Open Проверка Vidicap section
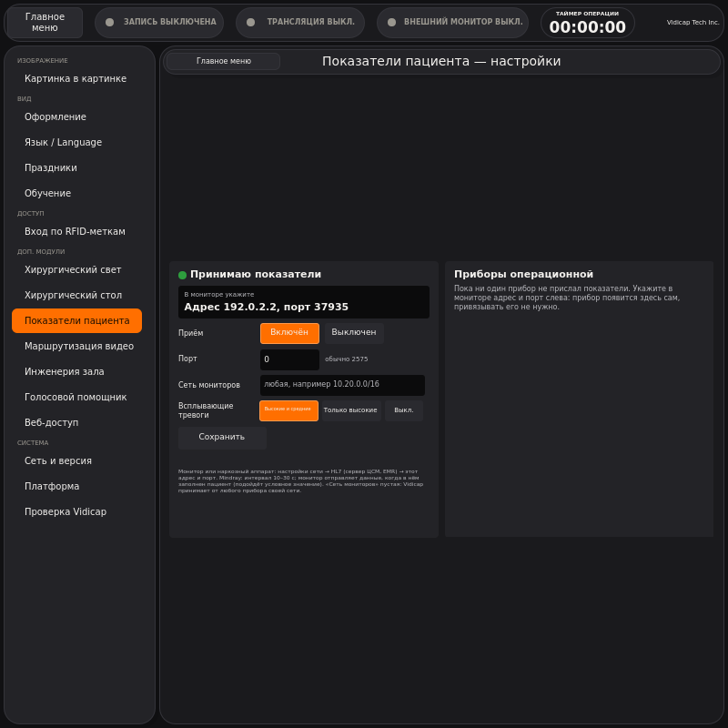 click(x=77, y=511)
